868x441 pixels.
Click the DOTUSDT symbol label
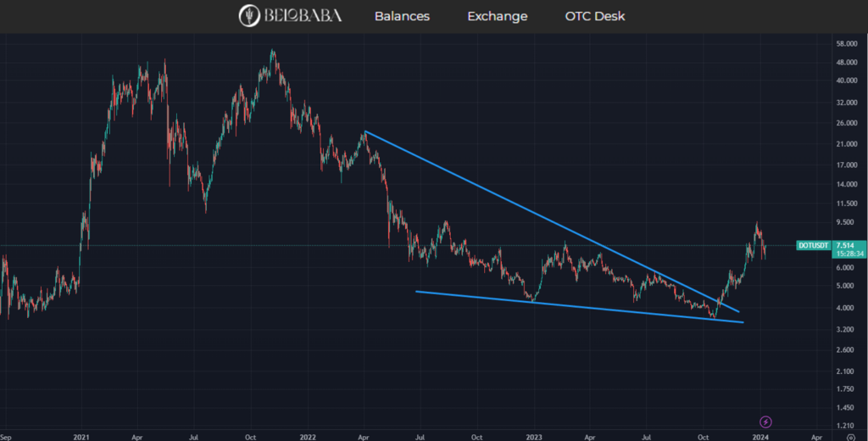(811, 245)
